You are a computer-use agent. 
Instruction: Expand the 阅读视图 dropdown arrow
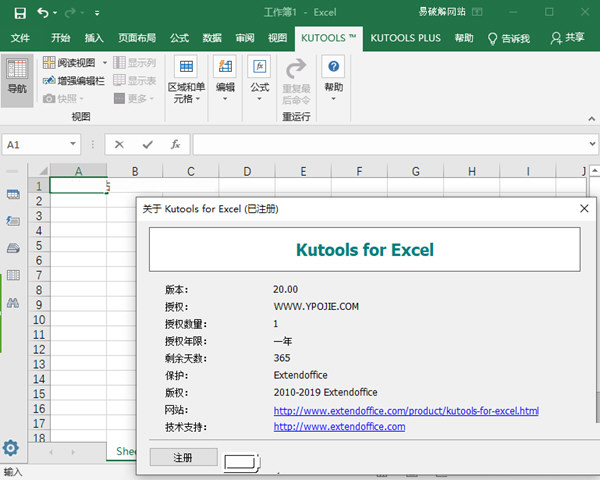tap(104, 62)
